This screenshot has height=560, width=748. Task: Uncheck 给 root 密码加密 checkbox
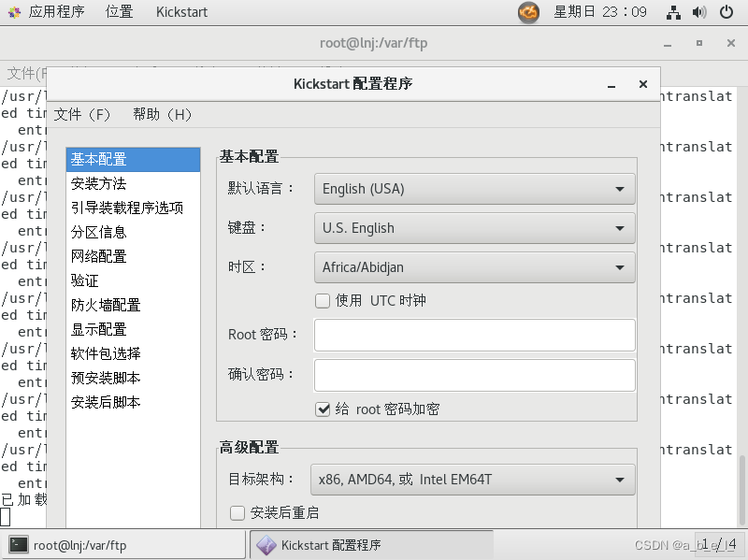[x=323, y=409]
